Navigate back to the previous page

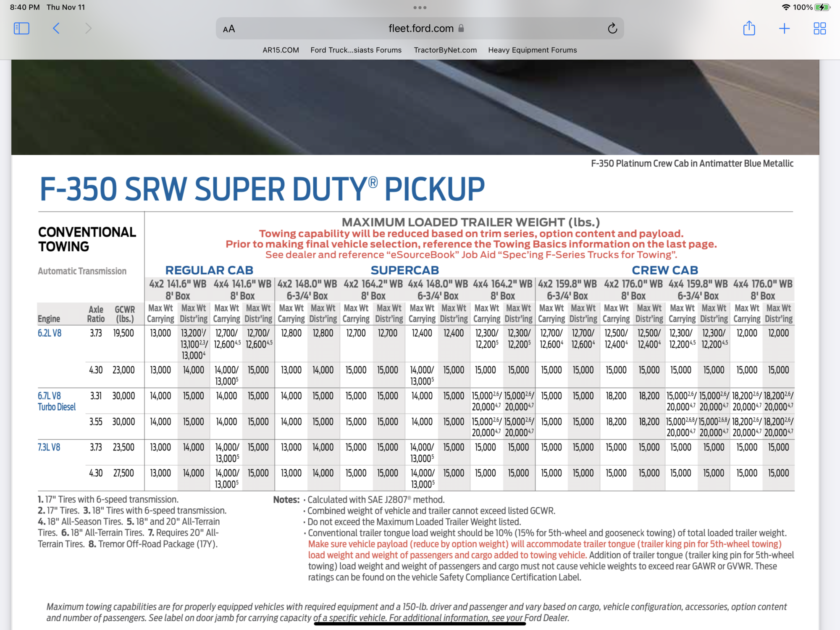click(x=56, y=28)
